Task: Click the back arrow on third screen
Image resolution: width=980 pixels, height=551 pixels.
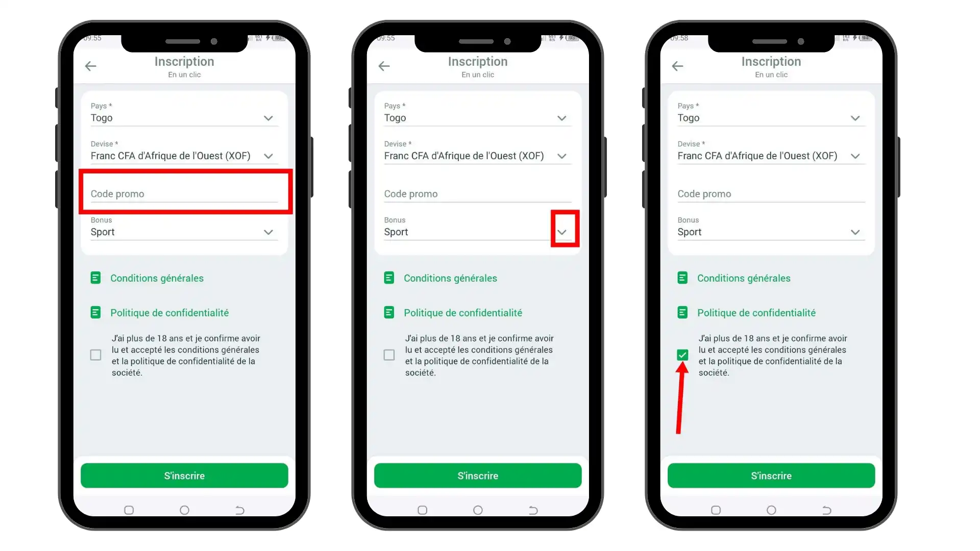Action: (677, 66)
